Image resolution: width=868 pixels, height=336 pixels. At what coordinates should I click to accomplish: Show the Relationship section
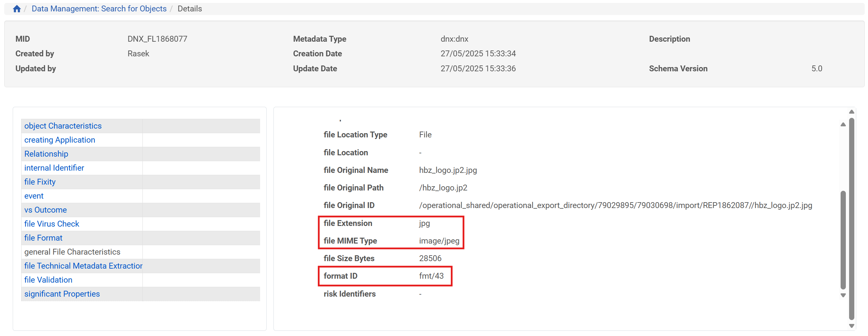click(46, 154)
